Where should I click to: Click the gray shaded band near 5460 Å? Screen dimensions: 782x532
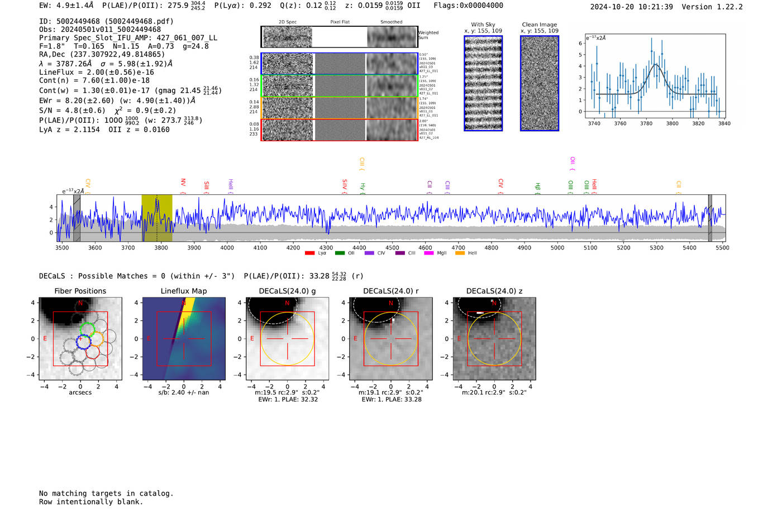pyautogui.click(x=710, y=218)
